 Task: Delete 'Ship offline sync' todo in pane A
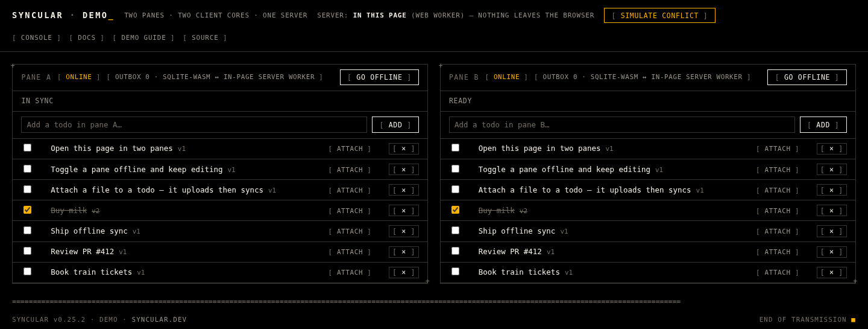click(x=404, y=231)
